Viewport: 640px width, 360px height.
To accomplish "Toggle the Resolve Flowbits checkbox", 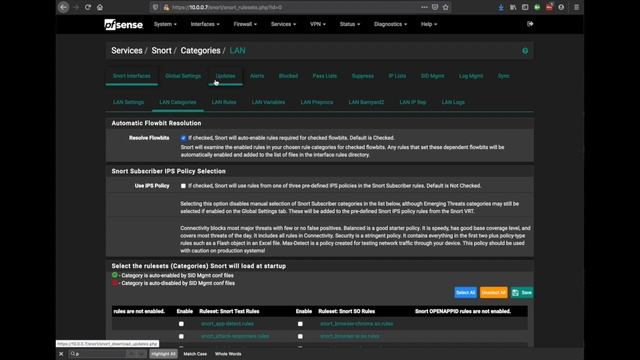I will (183, 138).
